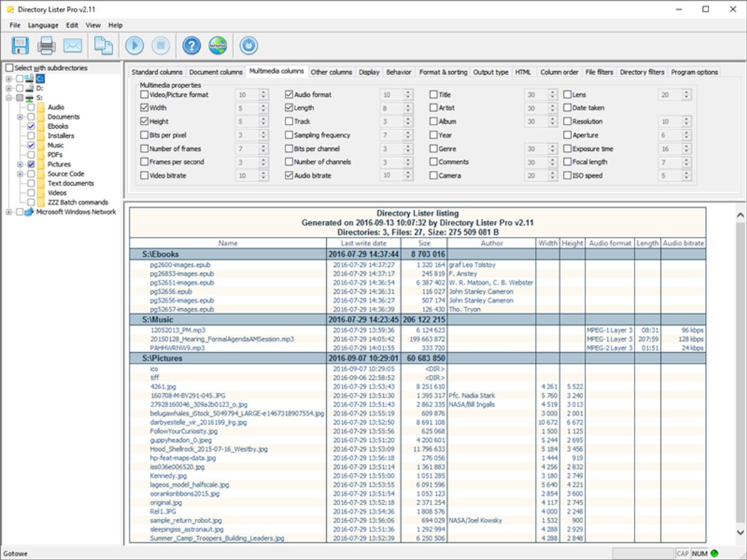The width and height of the screenshot is (747, 560).
Task: Click the globe website toolbar icon
Action: 217,45
